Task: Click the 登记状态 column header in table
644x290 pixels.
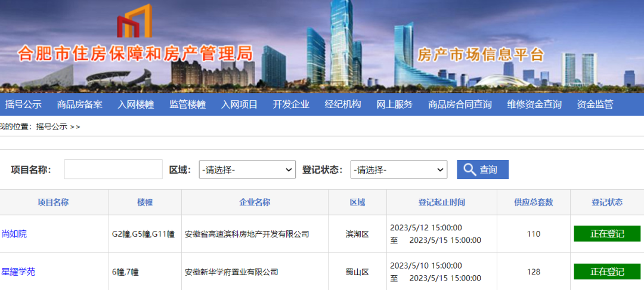Action: 607,202
